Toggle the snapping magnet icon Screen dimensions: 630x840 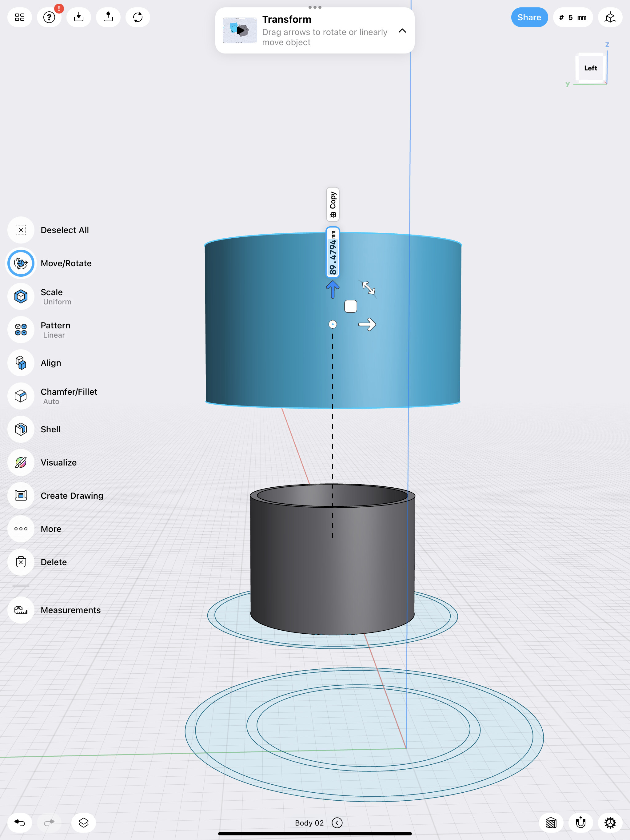pyautogui.click(x=580, y=822)
